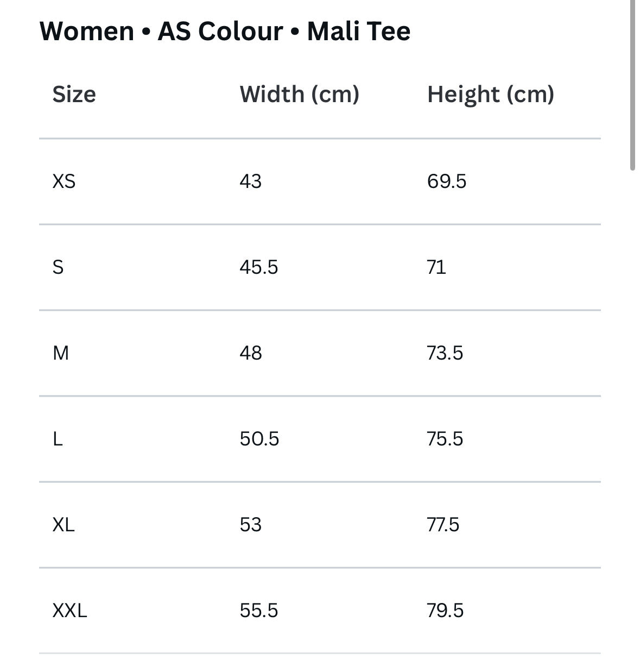The width and height of the screenshot is (640, 672).
Task: Click the XS height value 69.5
Action: [446, 181]
